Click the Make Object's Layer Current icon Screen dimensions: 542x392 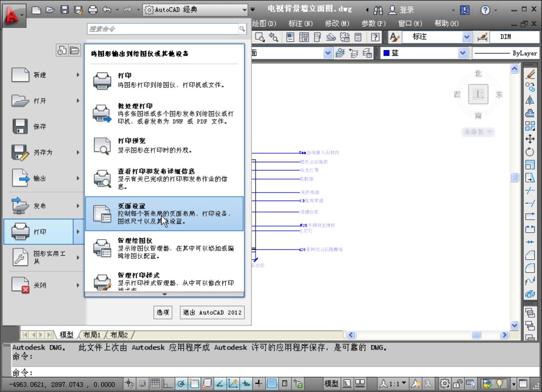point(340,53)
